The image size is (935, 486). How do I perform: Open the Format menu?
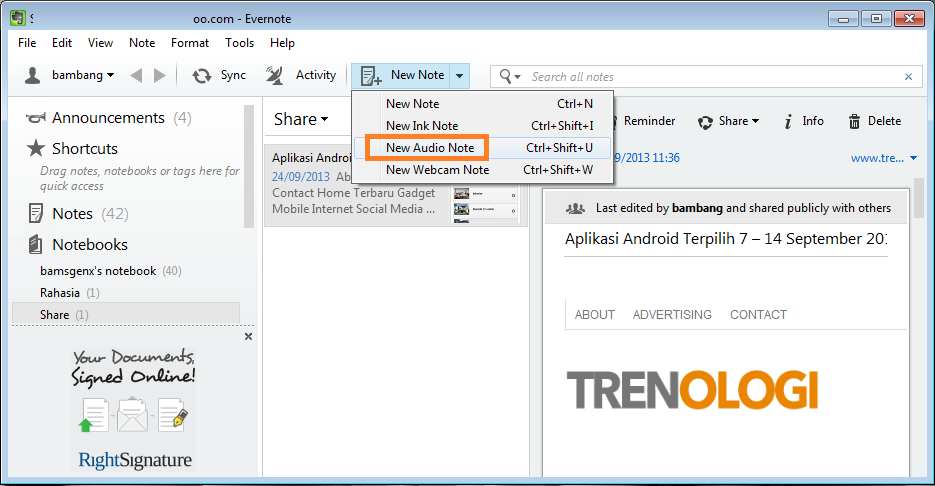[x=190, y=43]
